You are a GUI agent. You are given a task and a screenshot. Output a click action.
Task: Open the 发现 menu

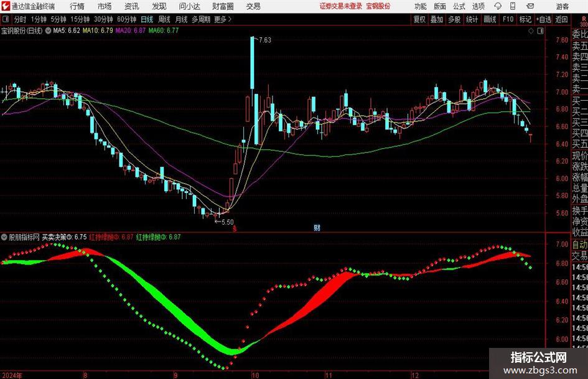pyautogui.click(x=159, y=6)
